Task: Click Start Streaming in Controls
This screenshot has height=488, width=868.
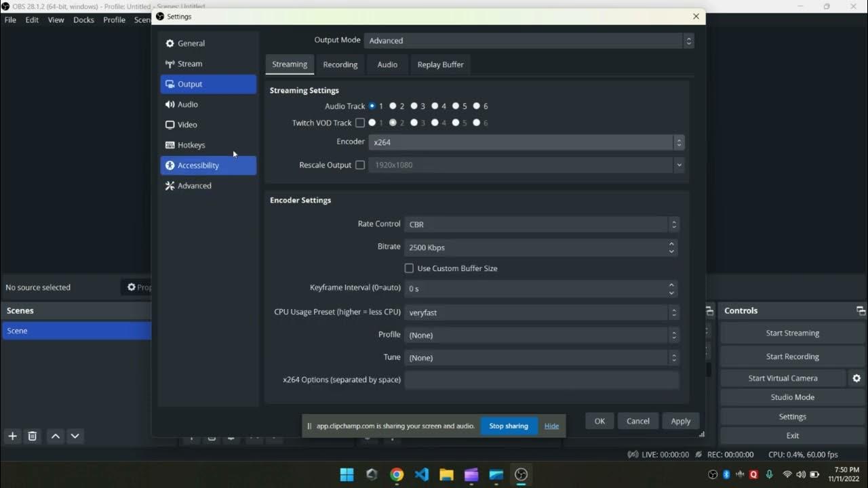Action: [793, 333]
